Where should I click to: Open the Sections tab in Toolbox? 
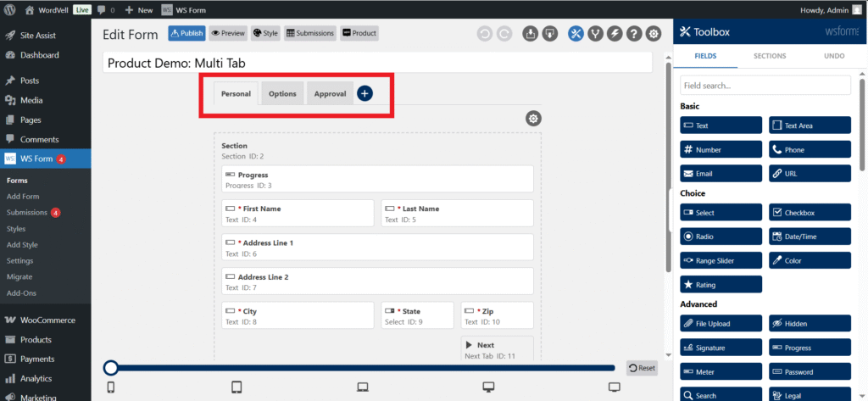click(770, 56)
